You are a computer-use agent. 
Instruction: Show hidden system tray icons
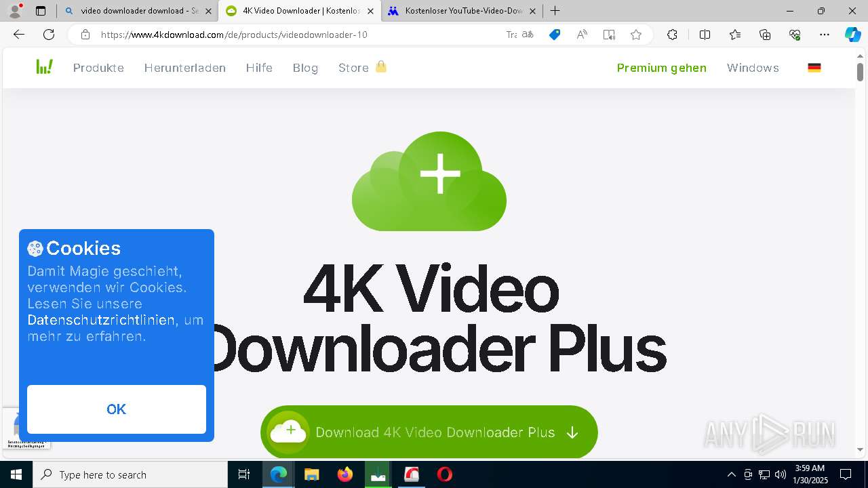click(731, 474)
